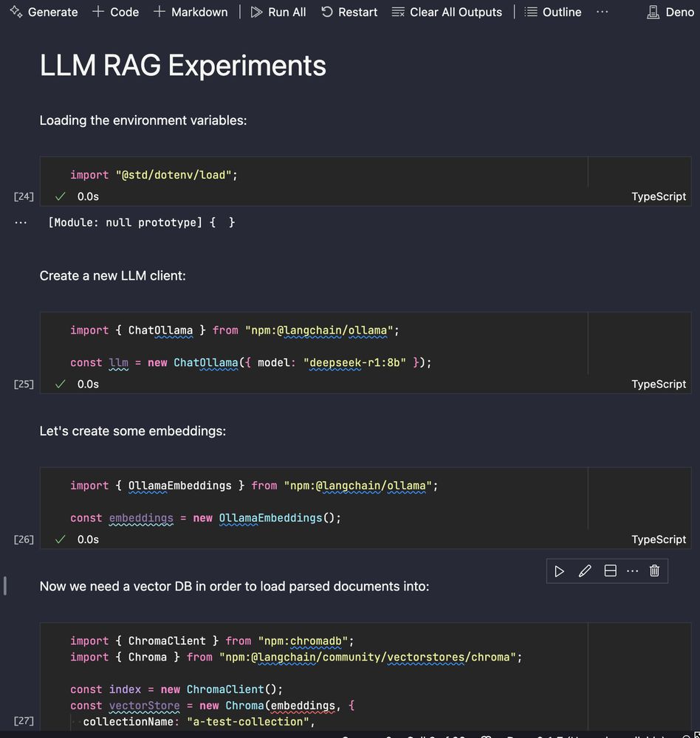The width and height of the screenshot is (700, 738).
Task: Click the success checkmark of cell 25
Action: (60, 384)
